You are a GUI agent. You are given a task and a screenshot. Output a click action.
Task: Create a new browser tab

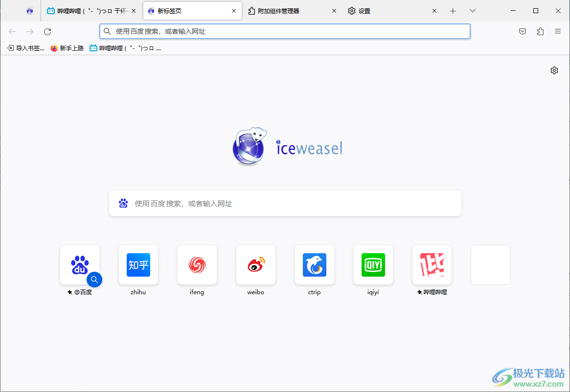453,10
